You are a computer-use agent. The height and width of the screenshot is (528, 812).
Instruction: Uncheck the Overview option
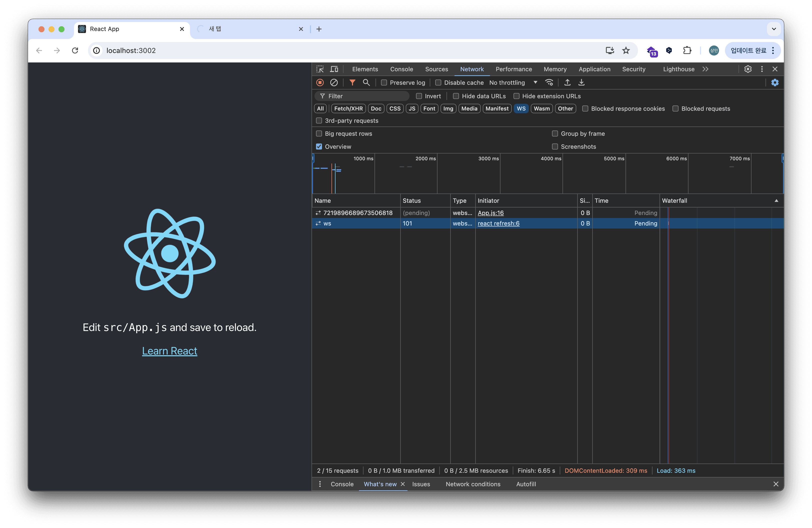point(319,147)
